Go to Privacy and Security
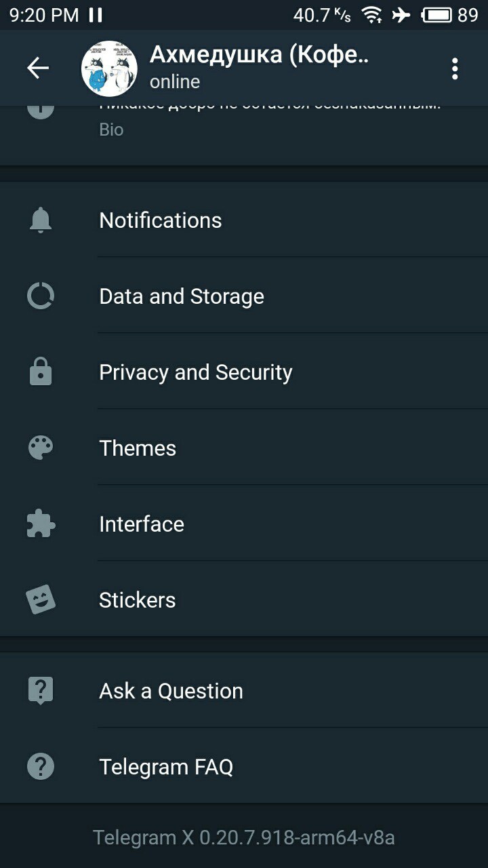 [x=196, y=372]
